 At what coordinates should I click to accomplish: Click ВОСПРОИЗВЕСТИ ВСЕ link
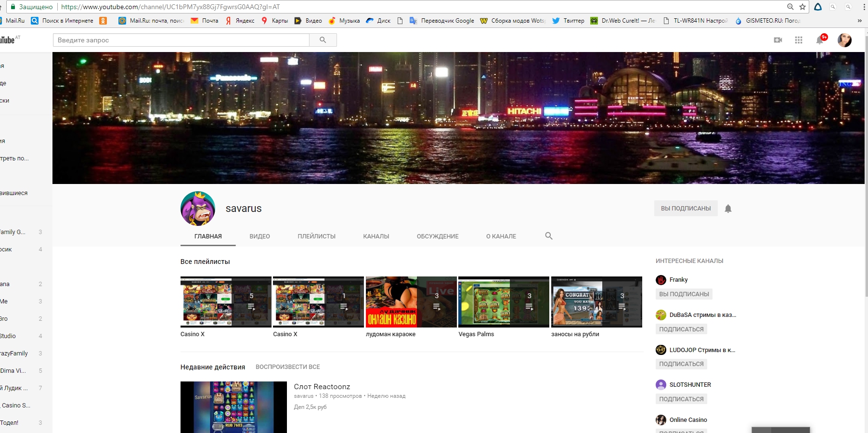pos(287,367)
